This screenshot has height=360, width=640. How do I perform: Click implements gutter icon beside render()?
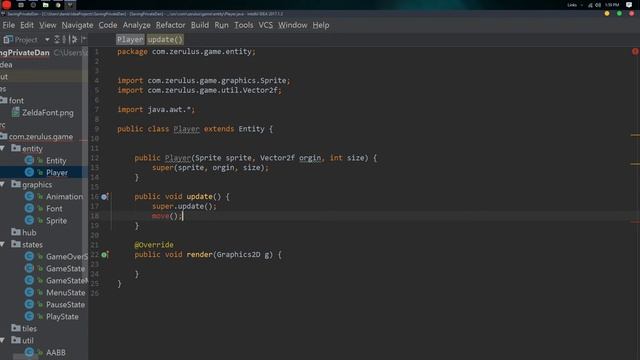104,255
